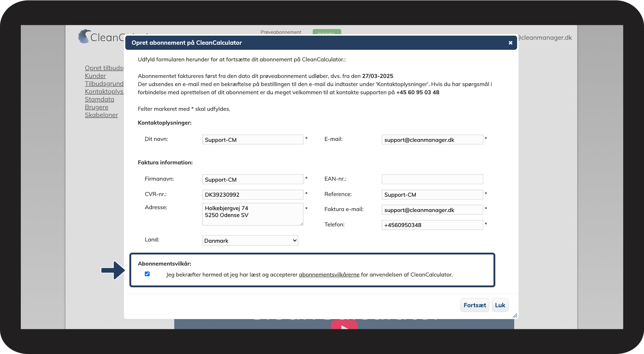
Task: Open Skabeloner in the background sidebar
Action: pos(101,115)
